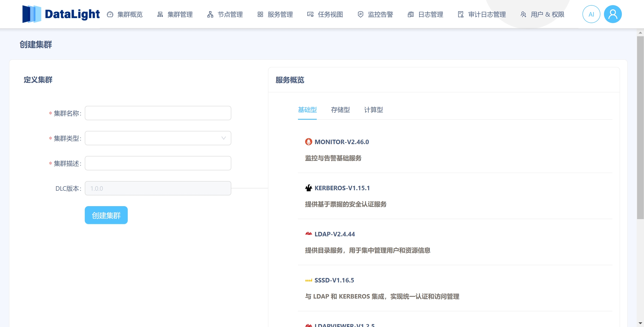Open the user profile avatar icon

tap(612, 14)
